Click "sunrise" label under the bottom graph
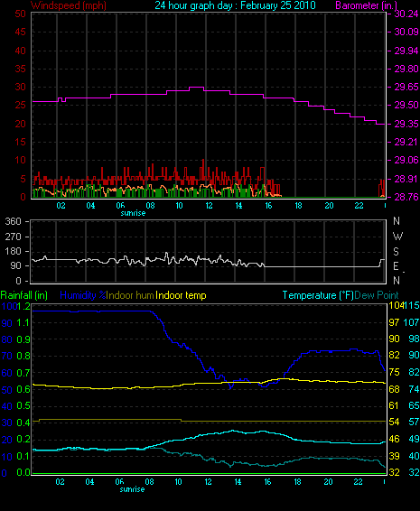 (132, 489)
